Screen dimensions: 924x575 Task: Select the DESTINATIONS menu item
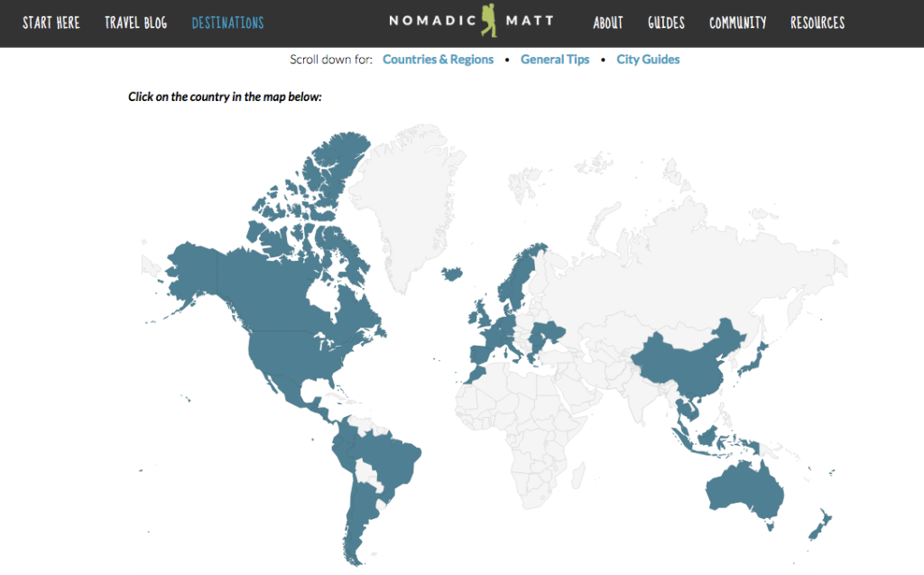coord(227,23)
